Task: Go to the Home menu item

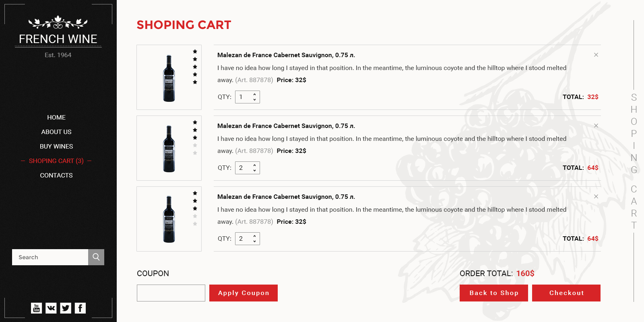Action: [56, 118]
